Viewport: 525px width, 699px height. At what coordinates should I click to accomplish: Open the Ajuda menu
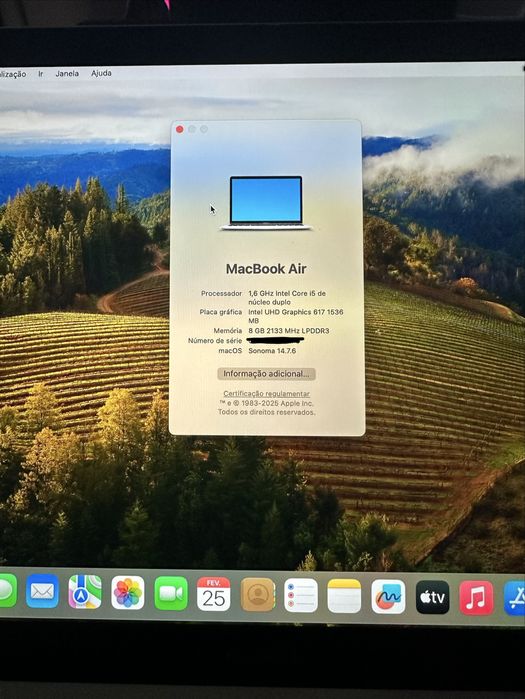101,73
